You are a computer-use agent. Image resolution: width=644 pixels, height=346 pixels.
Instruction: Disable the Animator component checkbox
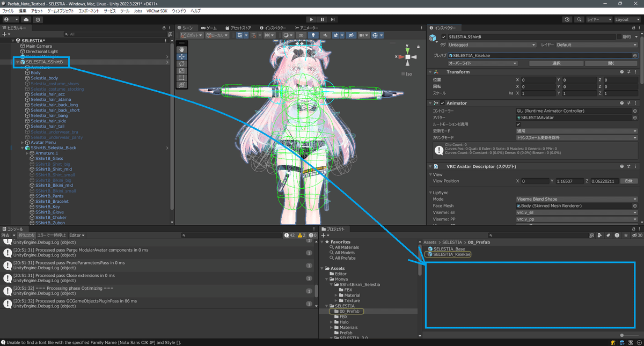click(442, 103)
